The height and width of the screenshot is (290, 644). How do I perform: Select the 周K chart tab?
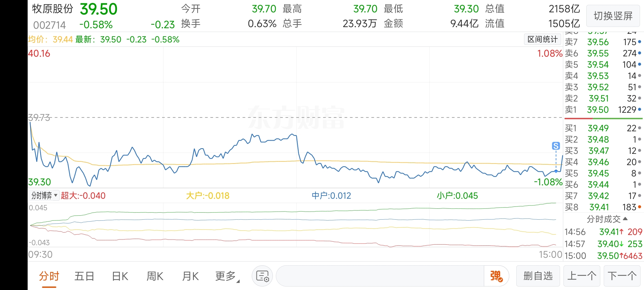pyautogui.click(x=155, y=276)
